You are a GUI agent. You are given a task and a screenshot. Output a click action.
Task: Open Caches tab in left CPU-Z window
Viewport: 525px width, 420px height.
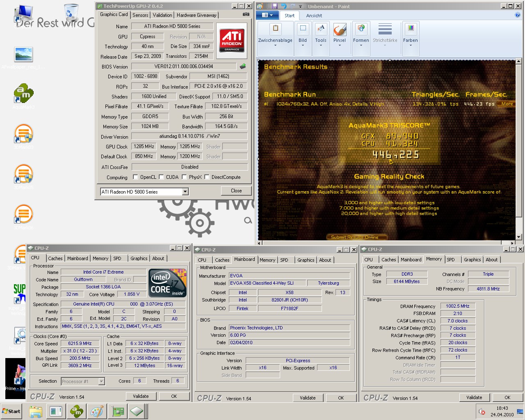pos(55,258)
